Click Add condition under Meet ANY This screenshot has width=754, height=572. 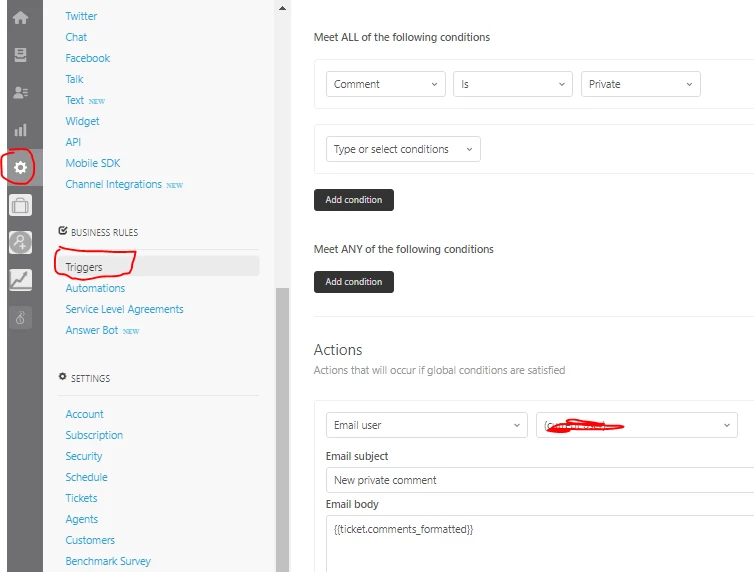(354, 282)
